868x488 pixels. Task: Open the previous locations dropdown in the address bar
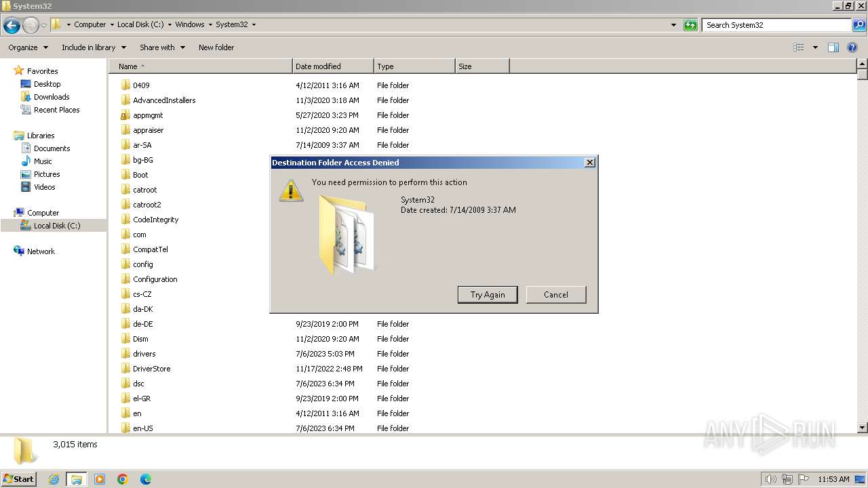[673, 25]
